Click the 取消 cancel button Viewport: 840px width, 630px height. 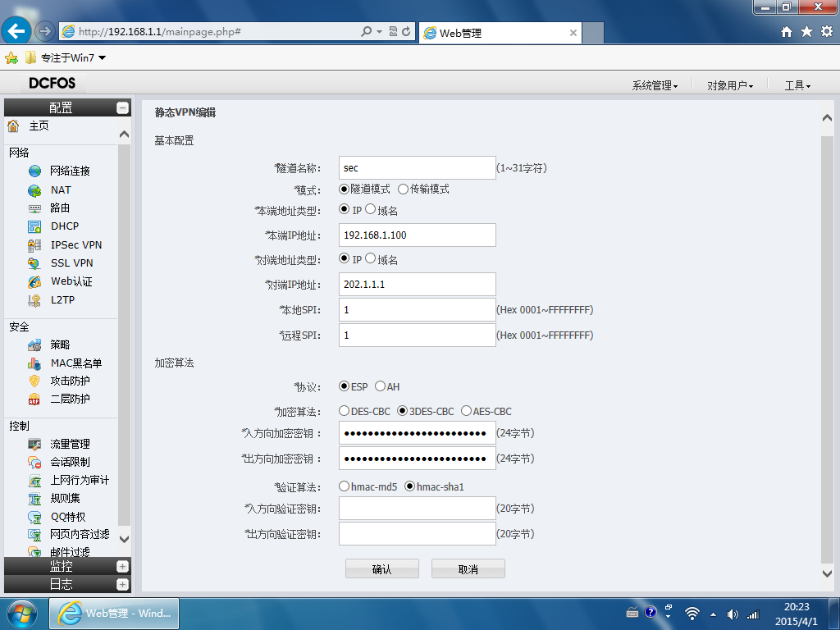[468, 569]
